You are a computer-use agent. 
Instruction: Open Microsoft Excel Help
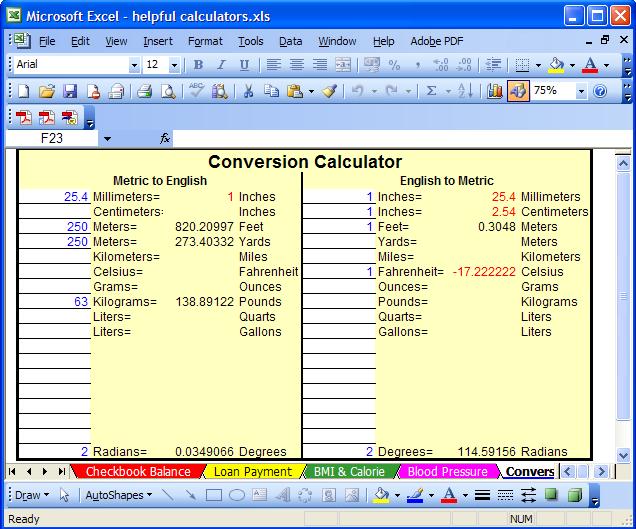(600, 91)
